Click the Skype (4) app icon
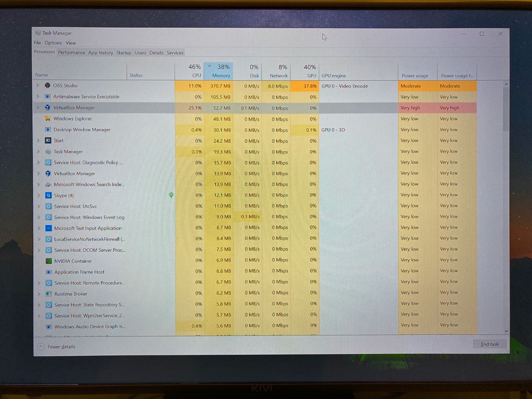Screen dimensions: 532x399 tap(48, 195)
